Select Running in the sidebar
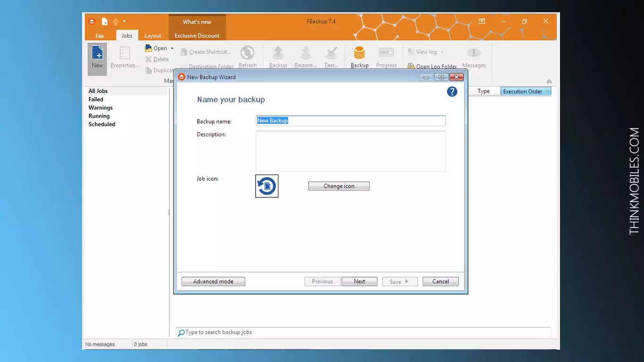 99,116
